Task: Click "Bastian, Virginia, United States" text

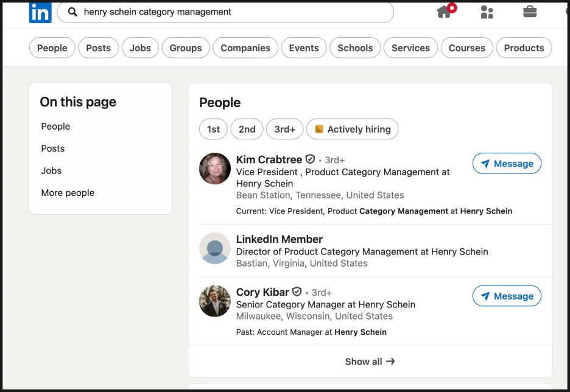Action: 301,263
